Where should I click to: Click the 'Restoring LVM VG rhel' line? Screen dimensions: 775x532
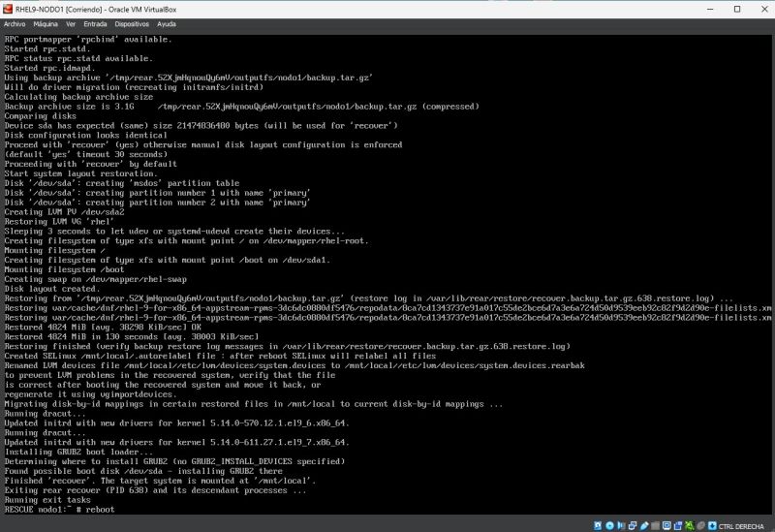[59, 222]
